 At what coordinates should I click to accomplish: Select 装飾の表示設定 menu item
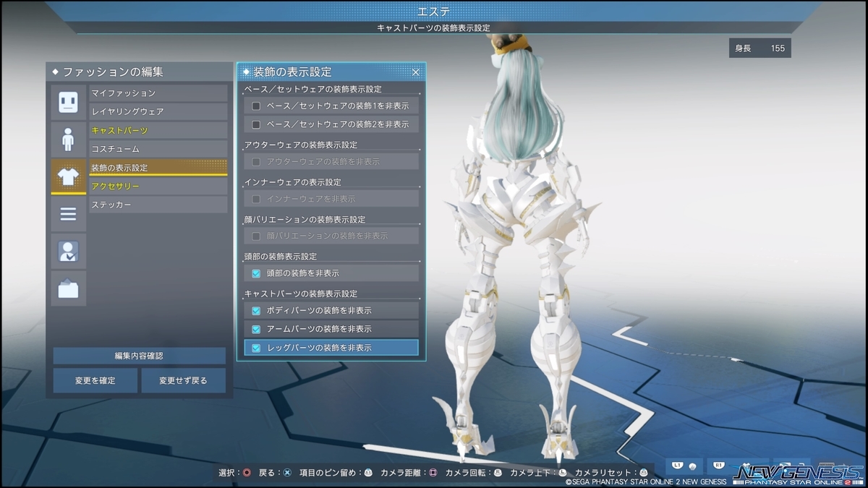click(x=158, y=168)
